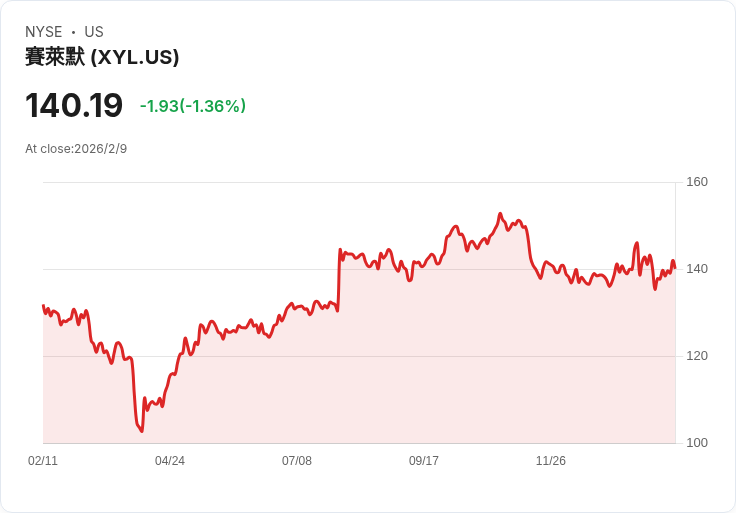Click the highest peak of the price line

[500, 214]
